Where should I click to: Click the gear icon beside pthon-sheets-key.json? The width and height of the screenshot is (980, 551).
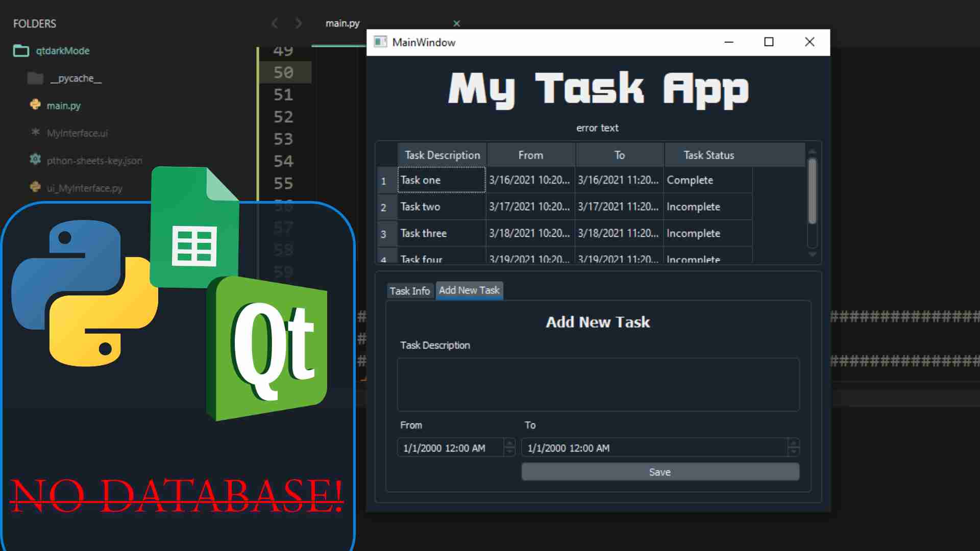(35, 160)
